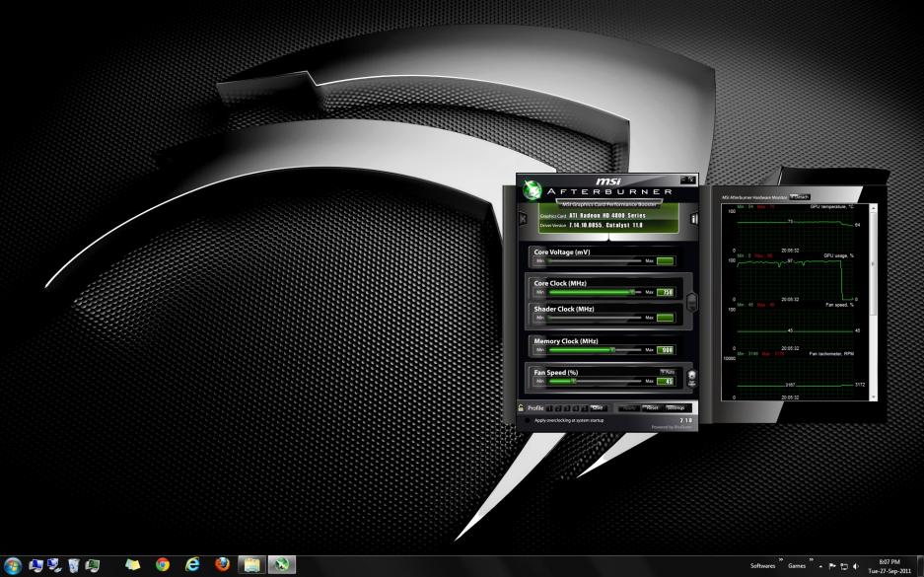This screenshot has width=924, height=577.
Task: Click the Core Clock slider track
Action: [x=595, y=292]
